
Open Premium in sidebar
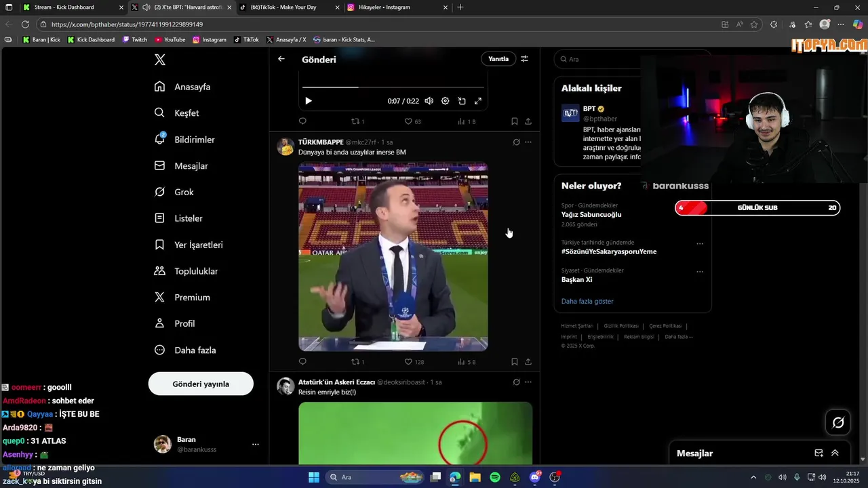click(x=182, y=298)
